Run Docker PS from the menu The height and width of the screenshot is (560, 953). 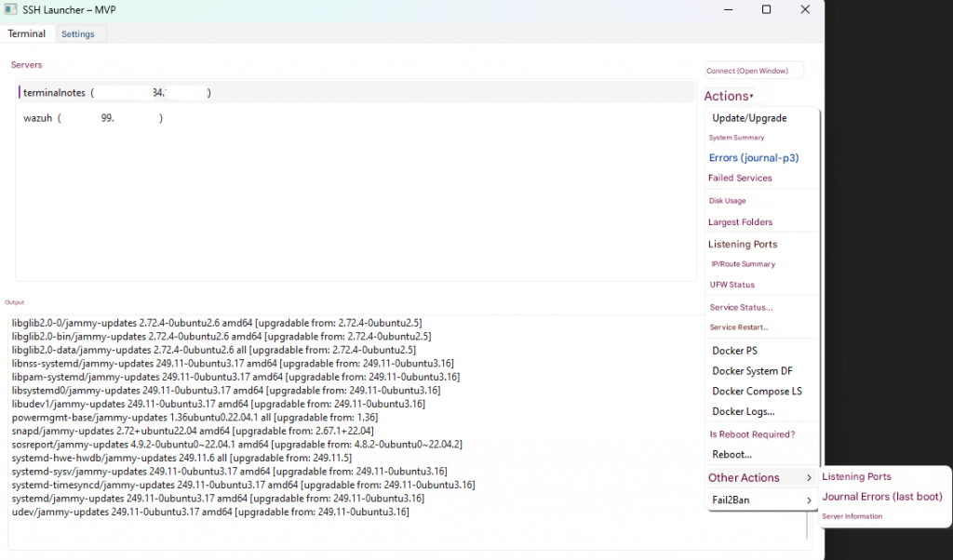tap(734, 351)
